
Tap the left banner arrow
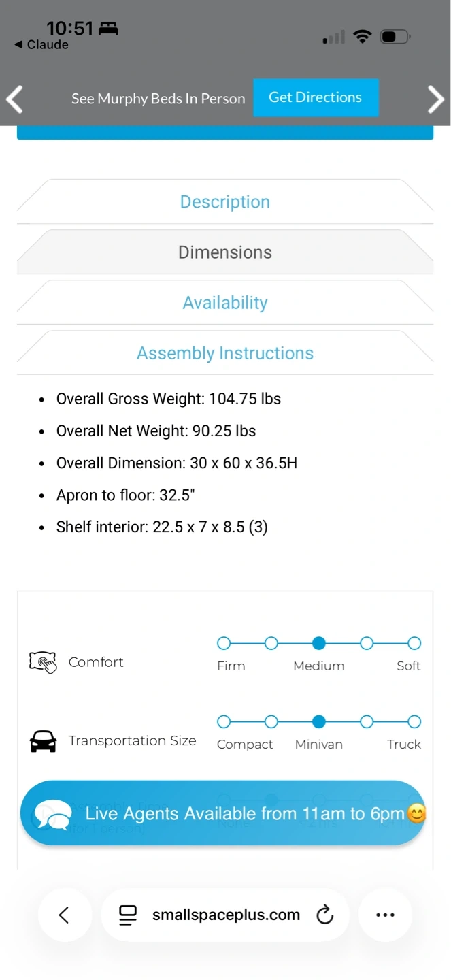tap(15, 99)
